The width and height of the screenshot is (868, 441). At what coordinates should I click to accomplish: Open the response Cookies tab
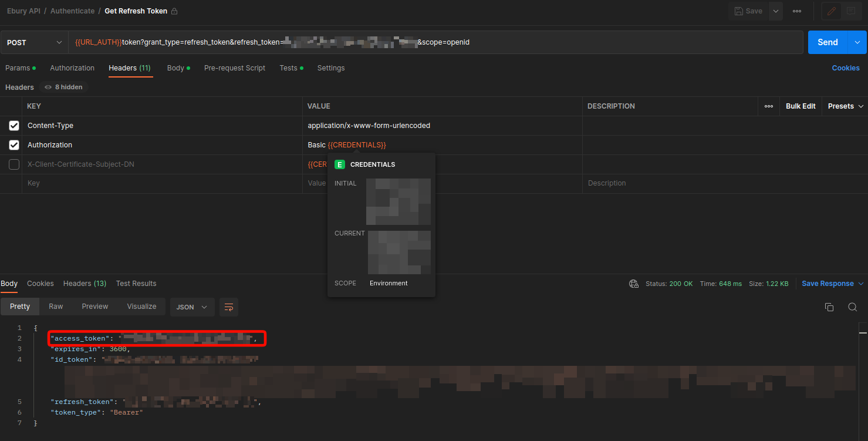tap(40, 284)
